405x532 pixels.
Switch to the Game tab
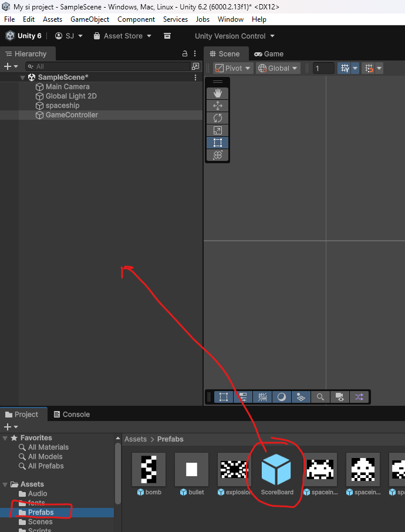[269, 53]
